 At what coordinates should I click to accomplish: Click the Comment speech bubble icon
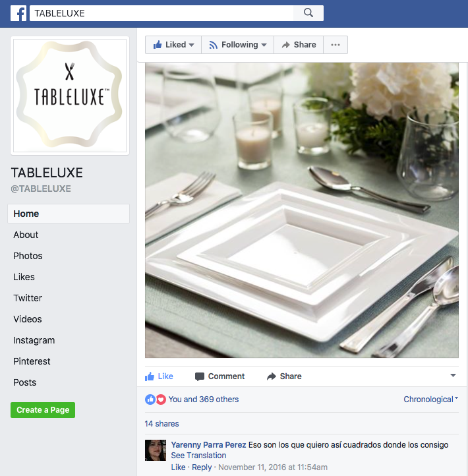pos(200,376)
